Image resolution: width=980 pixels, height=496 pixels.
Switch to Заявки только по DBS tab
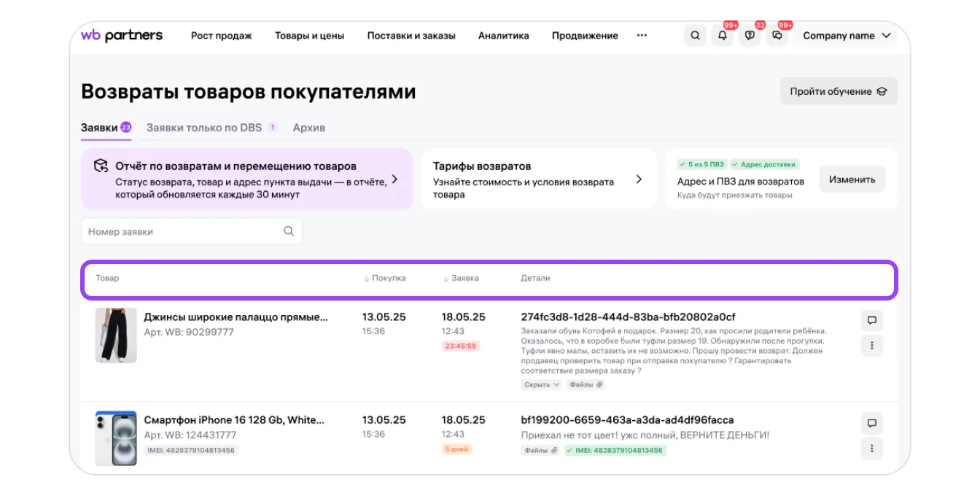pos(204,128)
